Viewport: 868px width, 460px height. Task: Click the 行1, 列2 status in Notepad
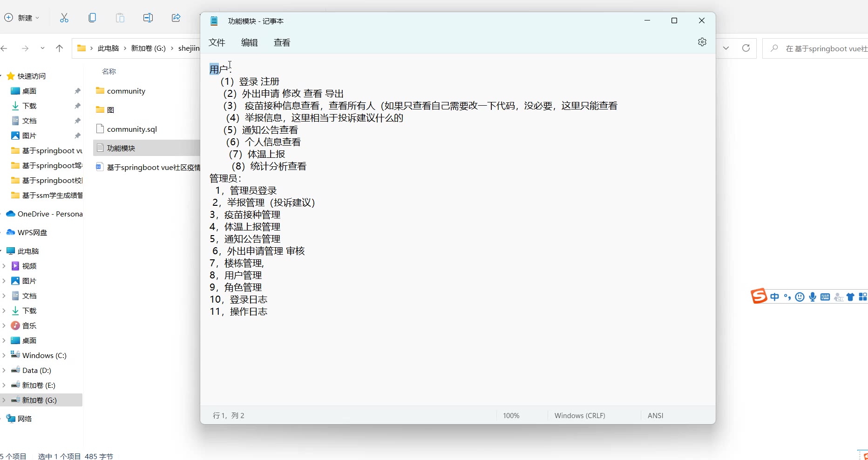pyautogui.click(x=229, y=415)
